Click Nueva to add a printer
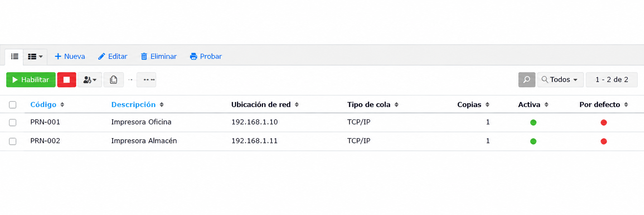644x215 pixels. [x=70, y=56]
